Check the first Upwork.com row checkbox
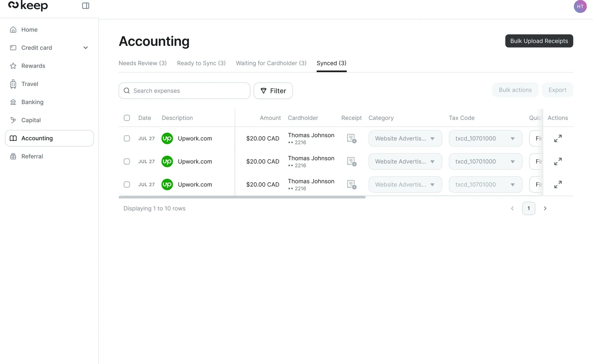The width and height of the screenshot is (593, 364). 127,138
